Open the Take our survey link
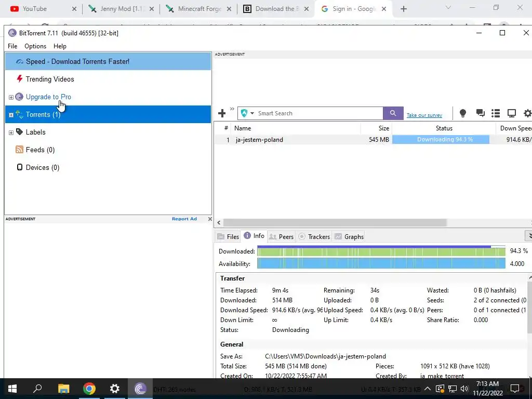 tap(424, 115)
